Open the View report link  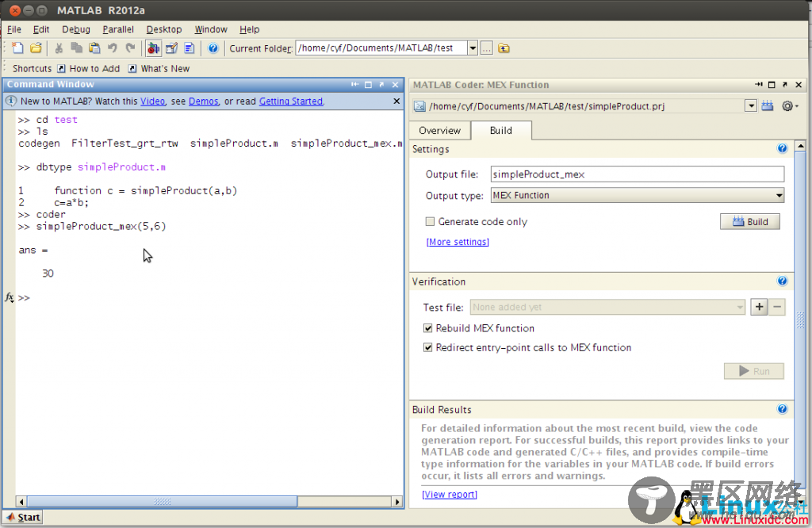point(450,495)
